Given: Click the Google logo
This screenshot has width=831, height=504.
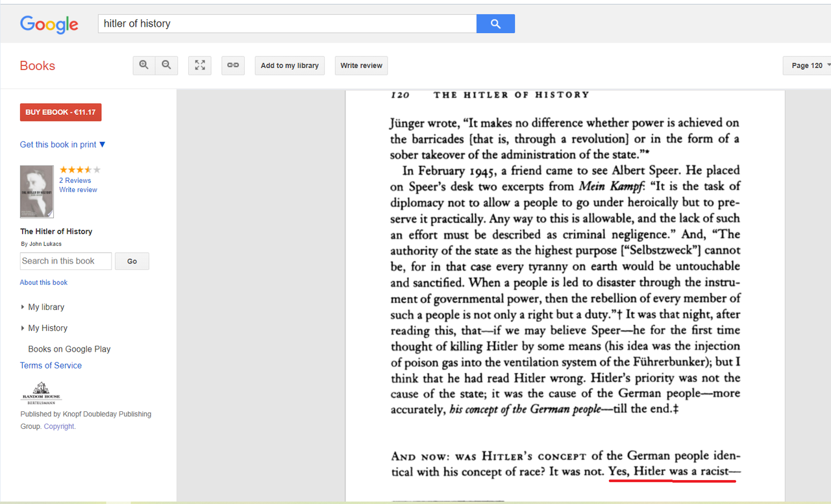Looking at the screenshot, I should coord(49,25).
